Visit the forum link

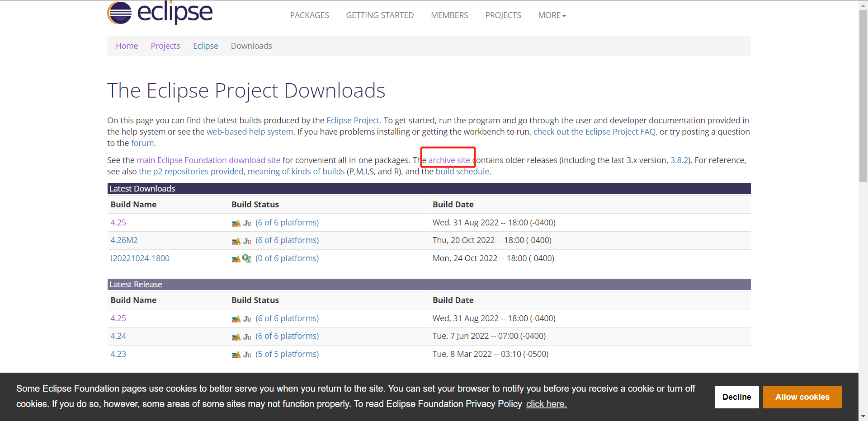[142, 143]
